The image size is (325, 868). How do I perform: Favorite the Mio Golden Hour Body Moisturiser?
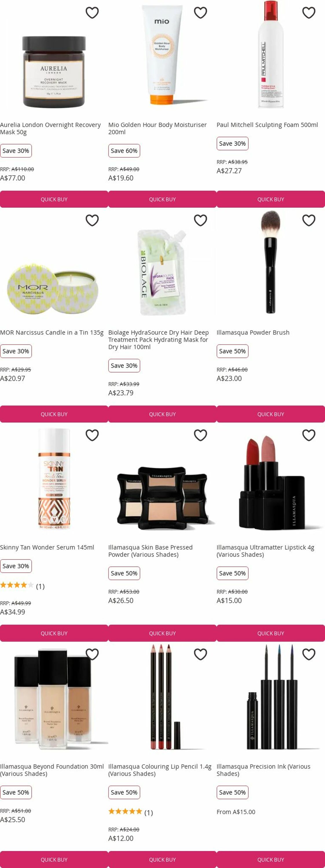[200, 12]
